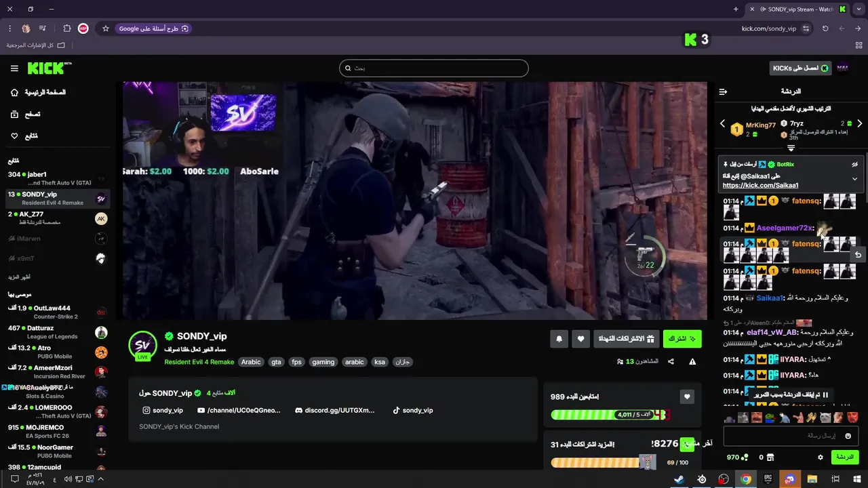Viewport: 868px width, 488px height.
Task: Open sondy_vip Instagram link
Action: [x=163, y=410]
